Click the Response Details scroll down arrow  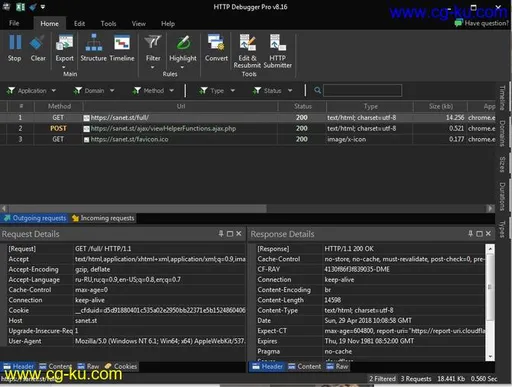click(490, 356)
